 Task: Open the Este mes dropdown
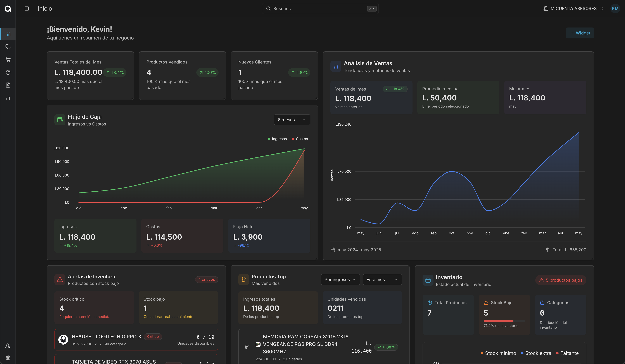click(x=382, y=279)
